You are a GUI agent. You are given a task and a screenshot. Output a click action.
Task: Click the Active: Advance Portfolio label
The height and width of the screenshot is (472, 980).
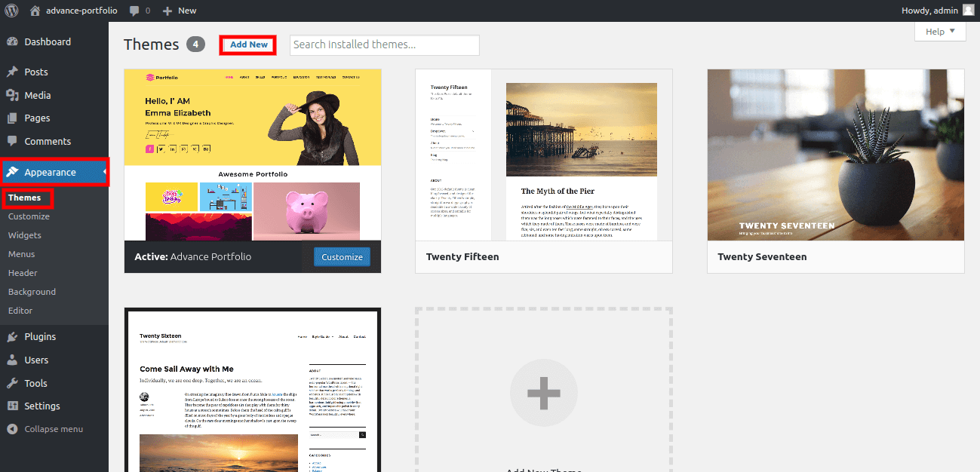193,257
